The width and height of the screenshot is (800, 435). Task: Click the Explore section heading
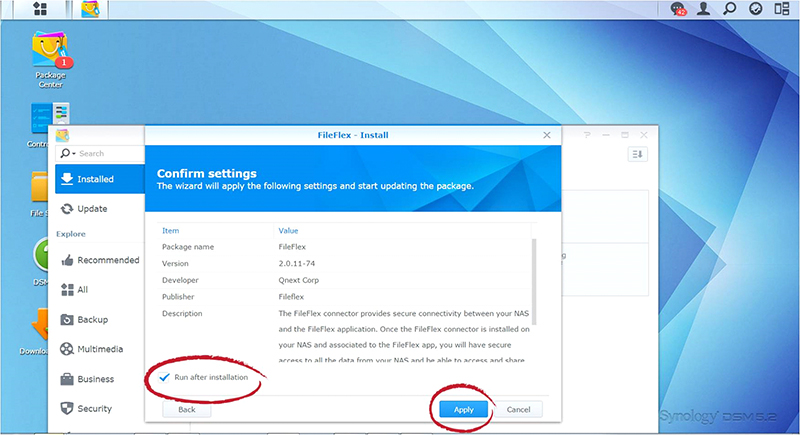71,234
